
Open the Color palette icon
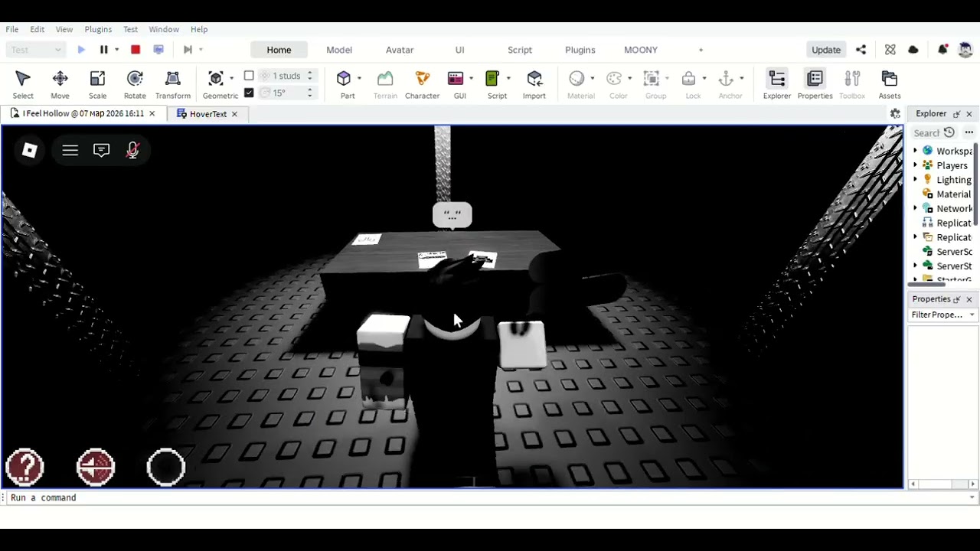pyautogui.click(x=614, y=78)
